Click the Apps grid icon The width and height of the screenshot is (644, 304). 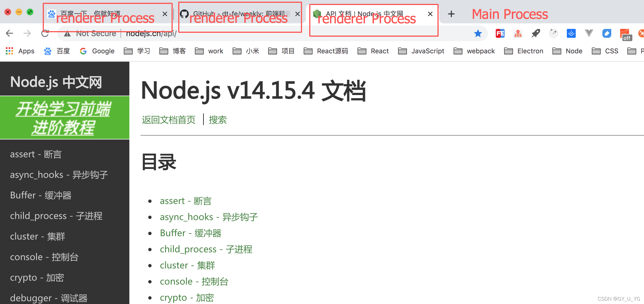(x=9, y=51)
